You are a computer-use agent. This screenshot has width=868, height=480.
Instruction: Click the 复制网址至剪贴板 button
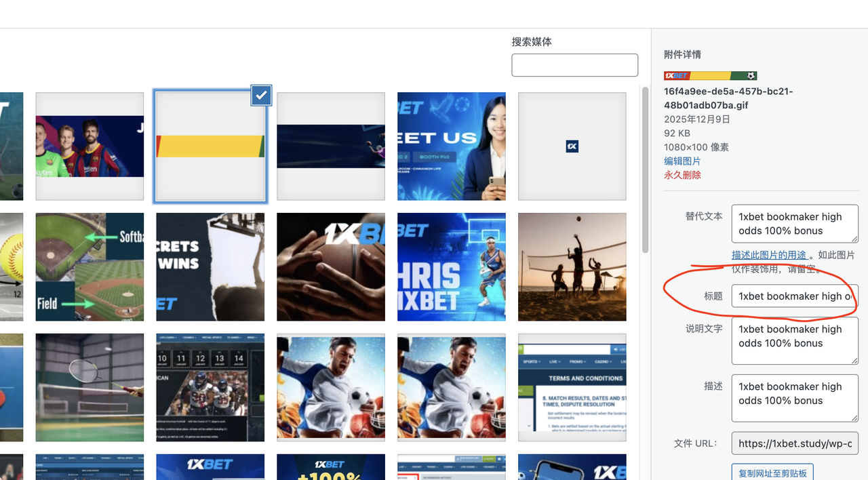[x=772, y=473]
